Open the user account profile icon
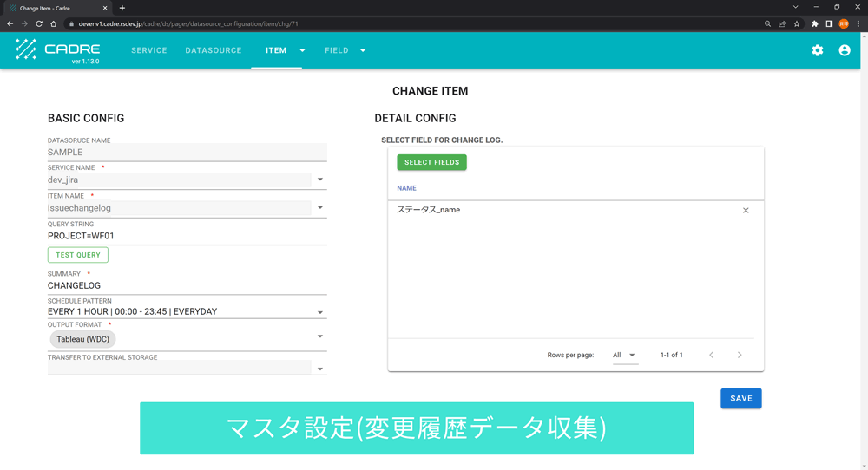Viewport: 868px width, 470px height. (x=844, y=50)
